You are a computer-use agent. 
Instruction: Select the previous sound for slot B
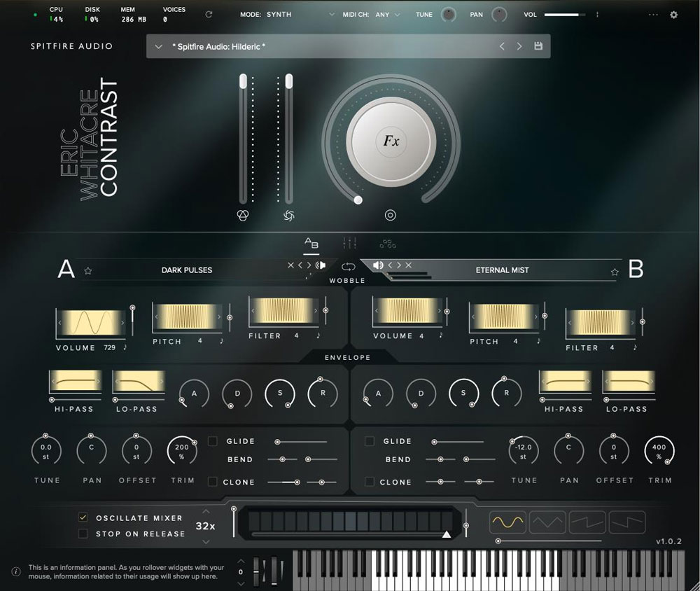coord(390,265)
